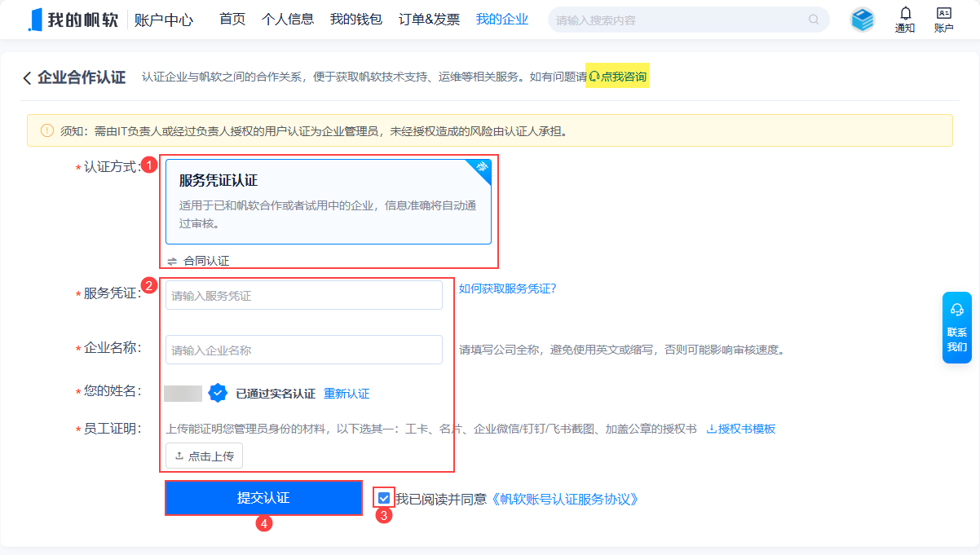Open 个人信息 tab
The image size is (980, 555).
coord(288,20)
